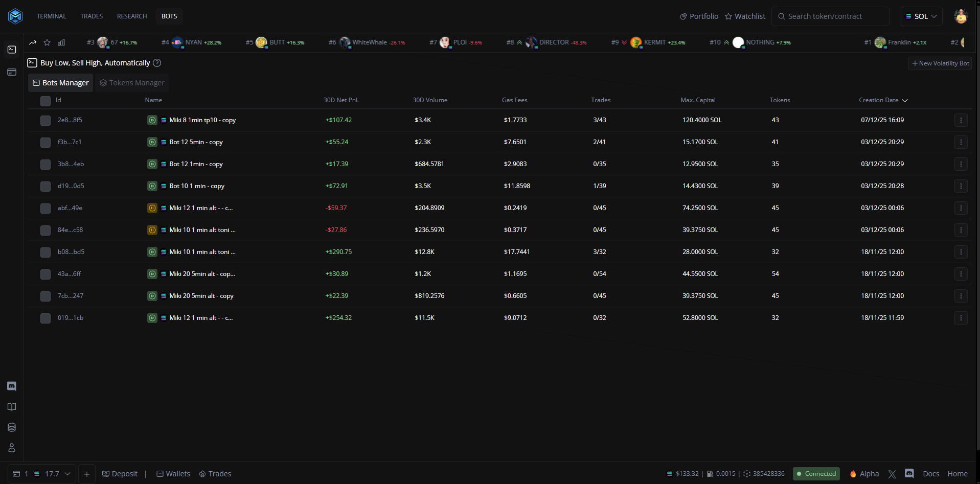Image resolution: width=980 pixels, height=484 pixels.
Task: Open the SOL chain dropdown
Action: click(921, 16)
